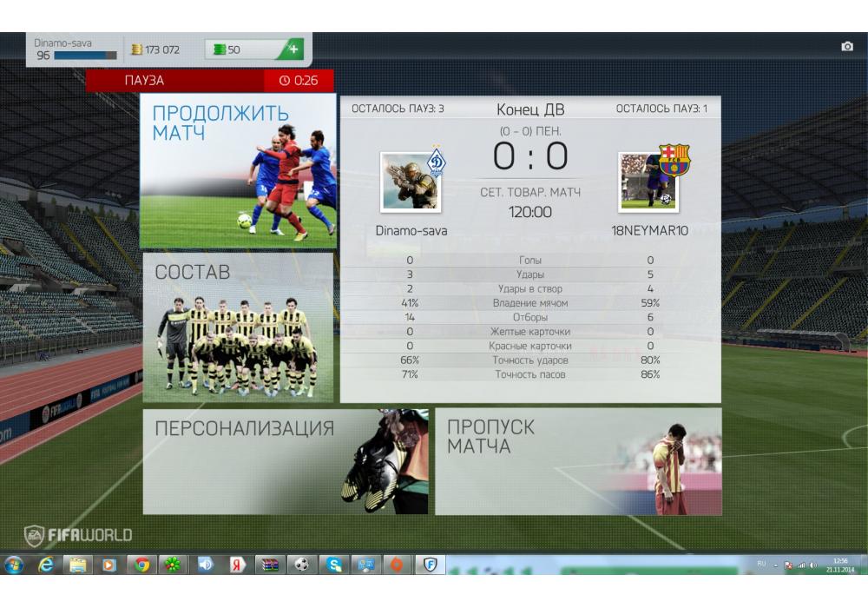
Task: Click the FC Barcelona club crest
Action: 674,161
